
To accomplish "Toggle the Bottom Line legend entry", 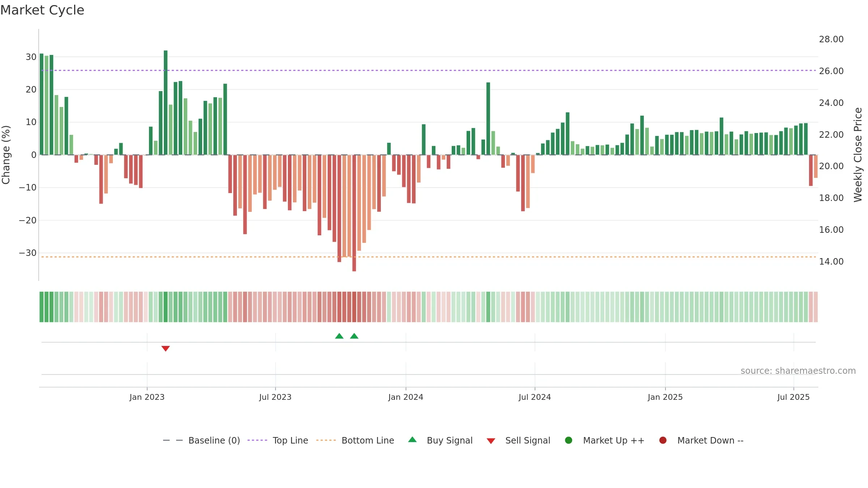I will pos(355,440).
